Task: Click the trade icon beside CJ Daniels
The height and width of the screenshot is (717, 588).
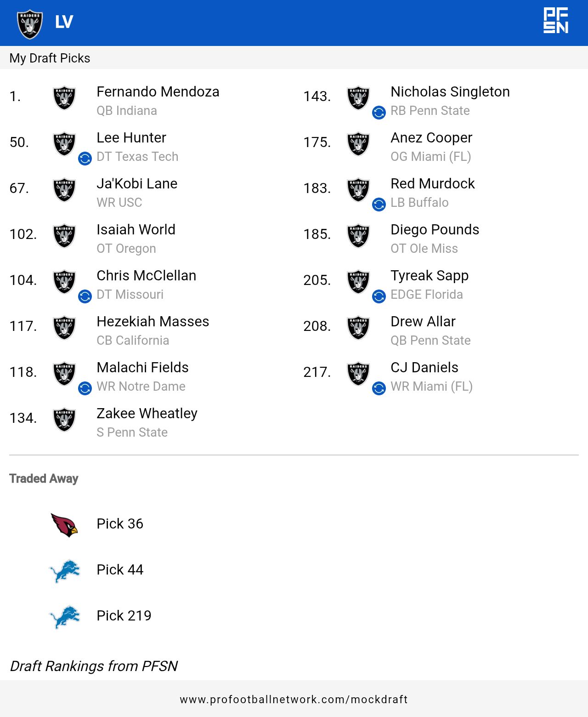Action: [379, 388]
